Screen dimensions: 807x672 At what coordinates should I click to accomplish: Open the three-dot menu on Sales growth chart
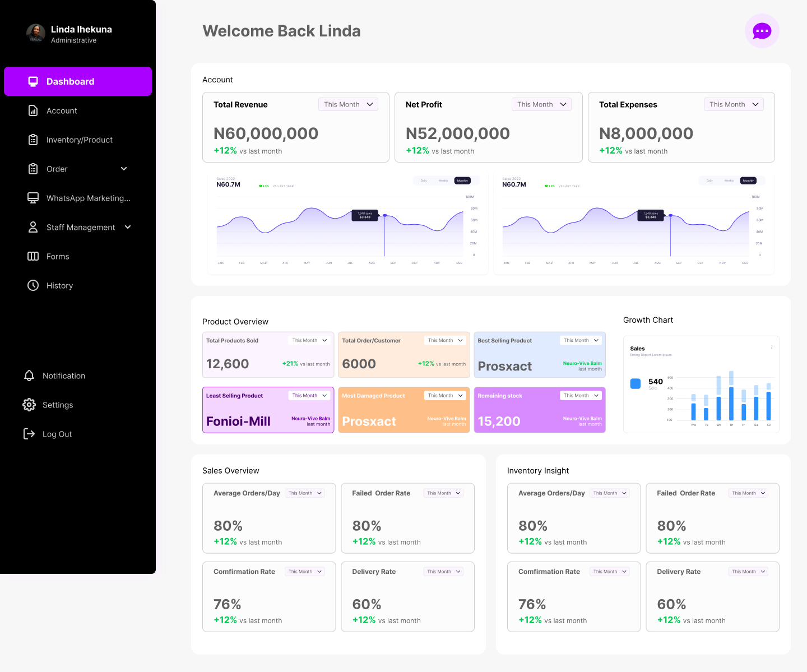tap(772, 347)
